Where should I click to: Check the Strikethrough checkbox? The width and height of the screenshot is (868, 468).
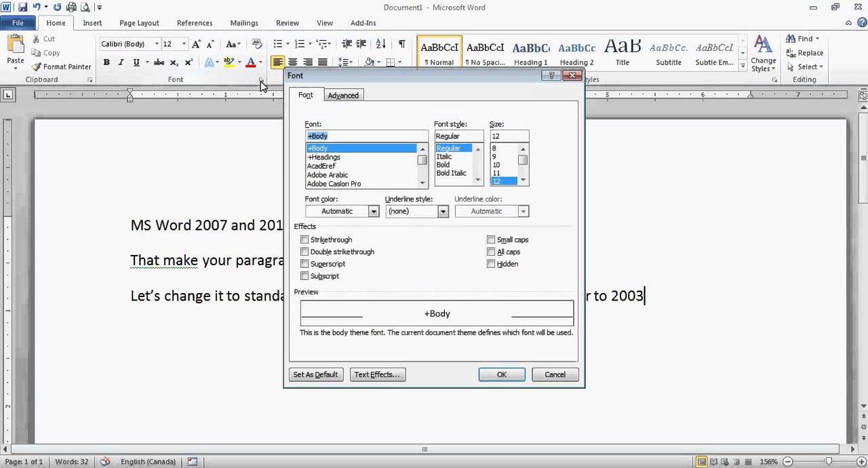[x=304, y=239]
